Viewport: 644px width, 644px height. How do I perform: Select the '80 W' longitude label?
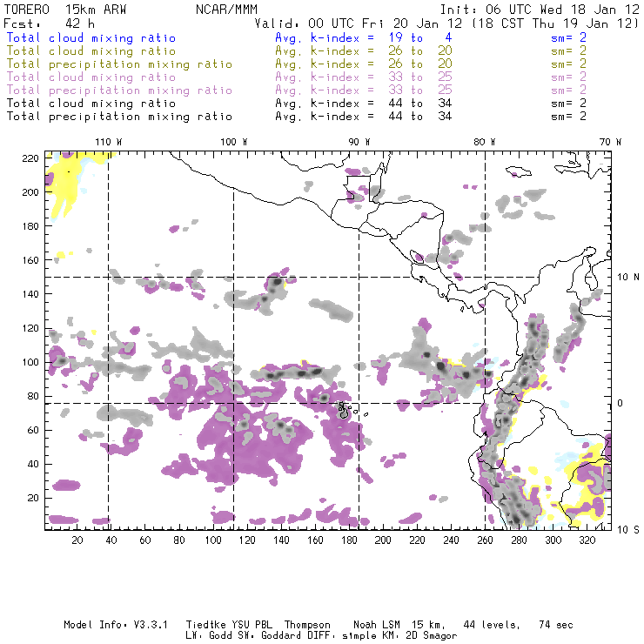(484, 142)
